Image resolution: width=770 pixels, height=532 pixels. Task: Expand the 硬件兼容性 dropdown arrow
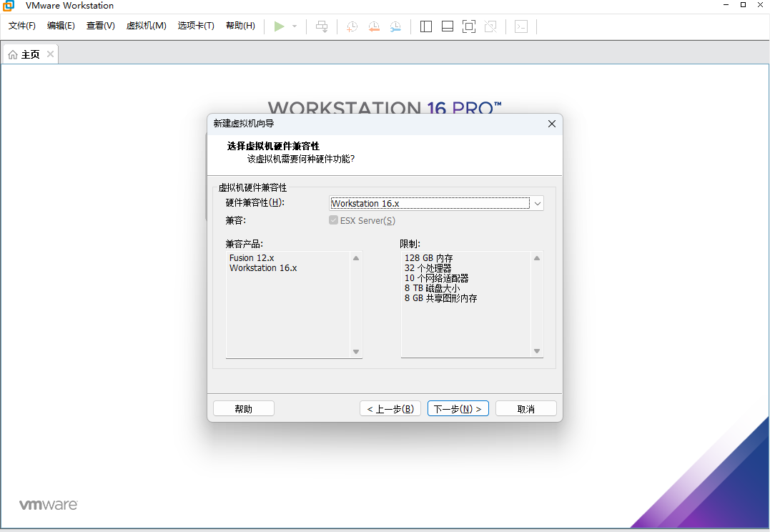[537, 203]
